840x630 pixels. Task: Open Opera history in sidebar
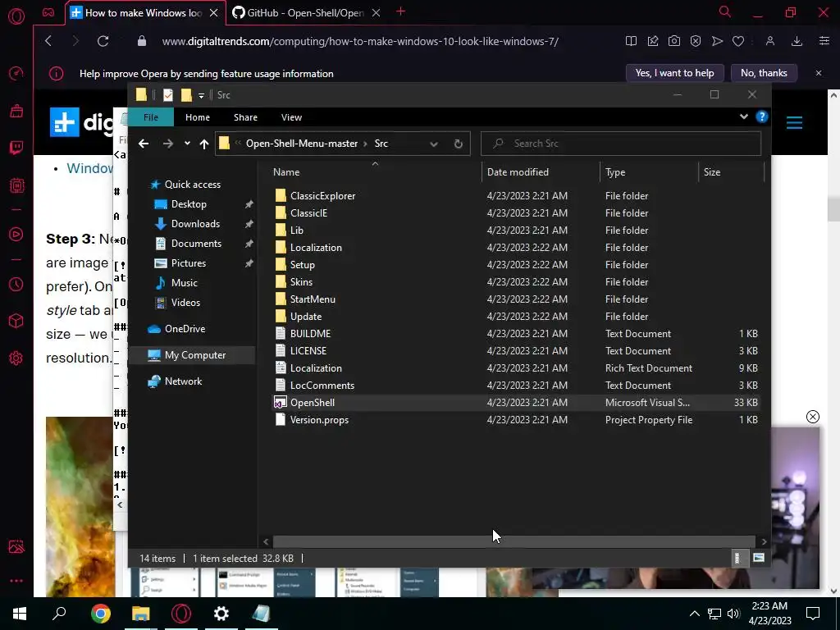tap(16, 285)
